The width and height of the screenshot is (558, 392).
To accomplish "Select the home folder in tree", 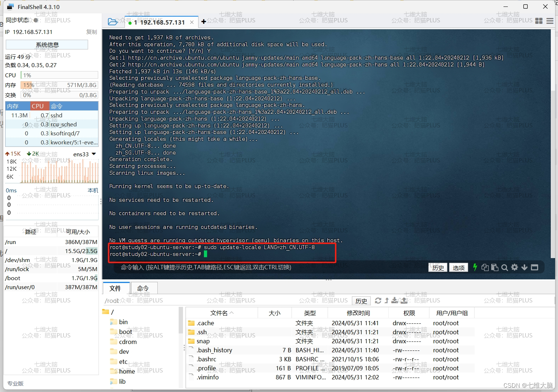I will (122, 371).
